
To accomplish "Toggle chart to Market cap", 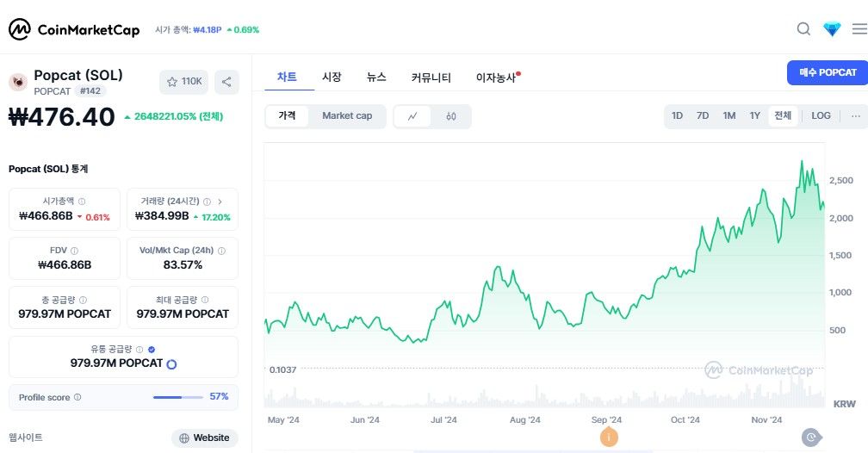I will (347, 115).
